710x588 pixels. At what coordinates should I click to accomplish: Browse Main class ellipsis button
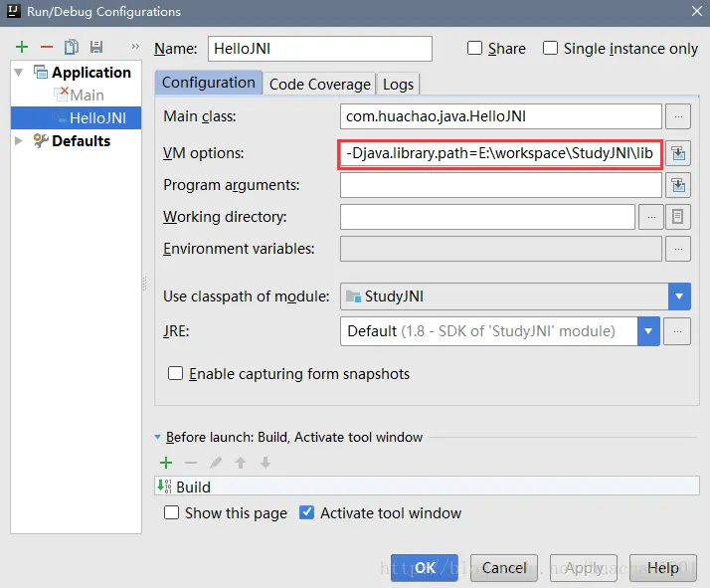(678, 116)
